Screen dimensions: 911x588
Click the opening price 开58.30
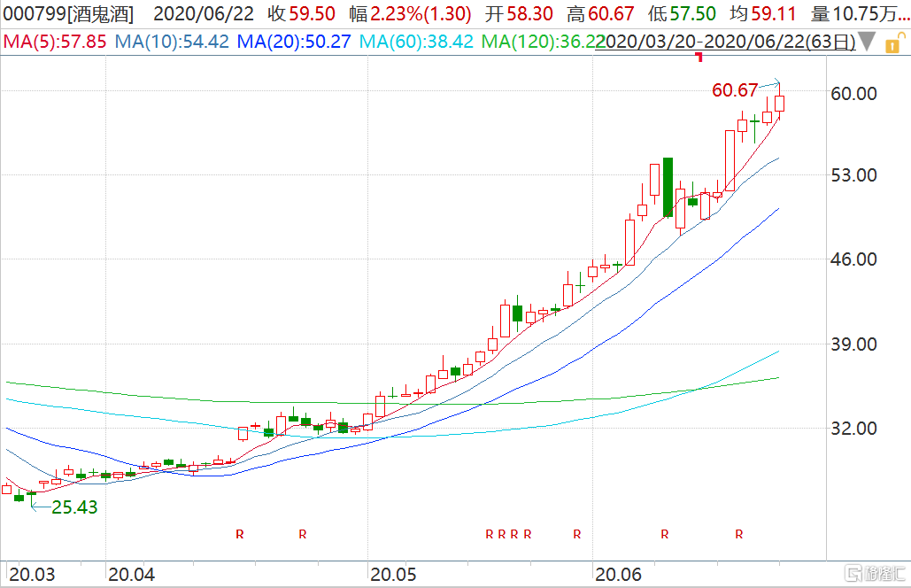(519, 14)
